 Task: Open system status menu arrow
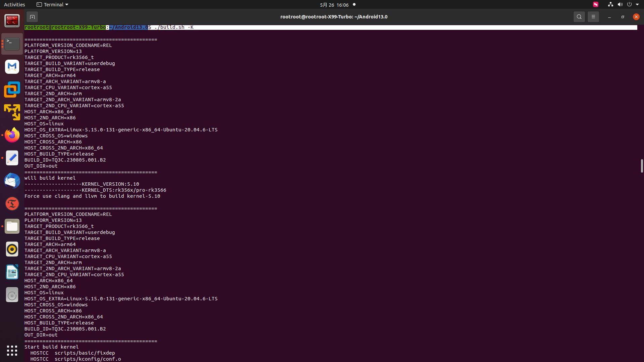pos(637,5)
